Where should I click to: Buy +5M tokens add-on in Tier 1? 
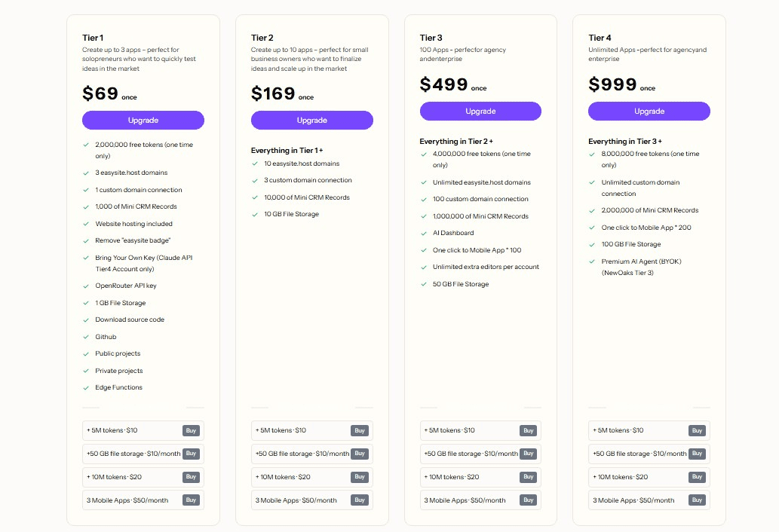tap(191, 431)
